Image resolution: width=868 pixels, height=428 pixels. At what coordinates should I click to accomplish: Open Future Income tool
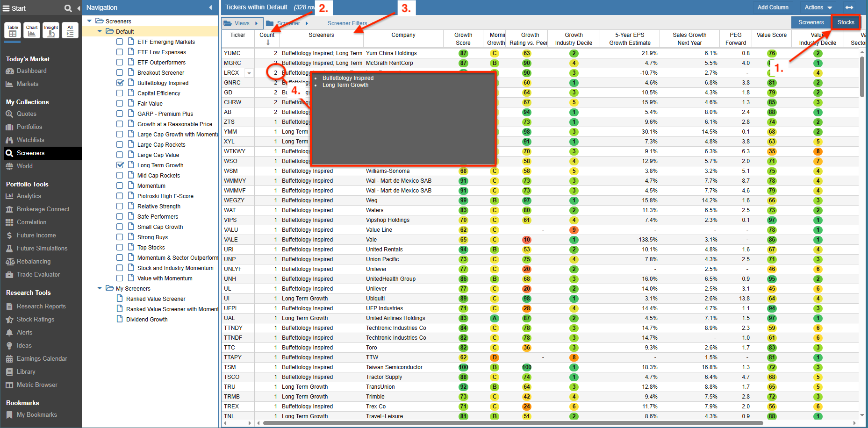click(x=36, y=235)
